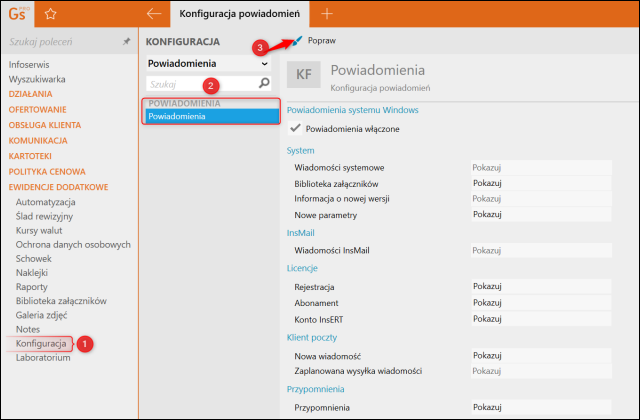Click the Gs PRO logo icon
This screenshot has width=640, height=420.
(18, 13)
